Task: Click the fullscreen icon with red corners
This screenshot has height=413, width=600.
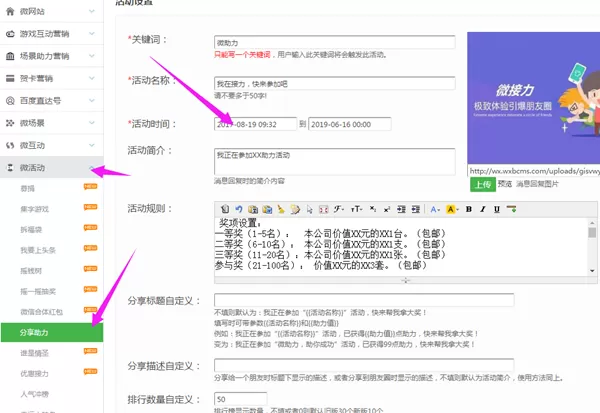Action: click(x=324, y=209)
